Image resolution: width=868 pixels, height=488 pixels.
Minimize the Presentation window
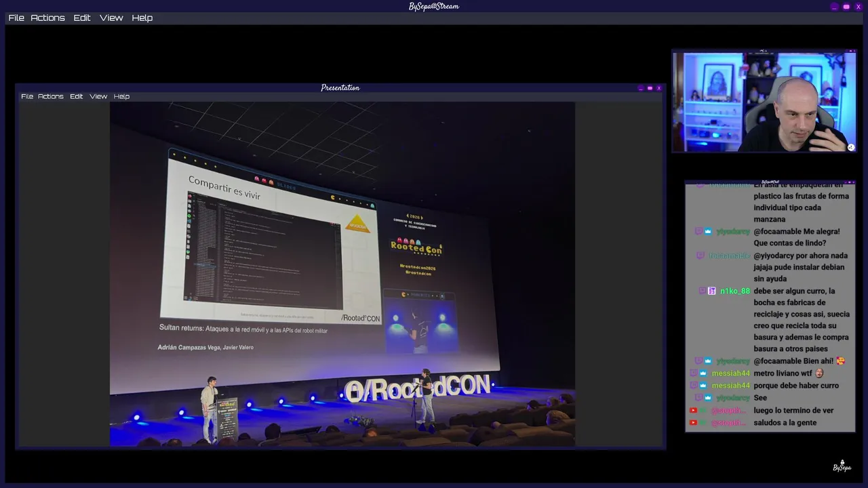point(641,88)
